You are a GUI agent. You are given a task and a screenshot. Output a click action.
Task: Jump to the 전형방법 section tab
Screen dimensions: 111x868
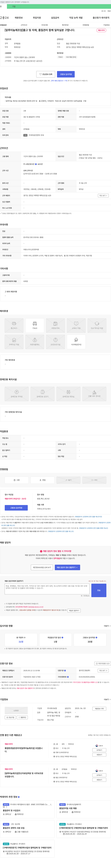pyautogui.click(x=86, y=25)
